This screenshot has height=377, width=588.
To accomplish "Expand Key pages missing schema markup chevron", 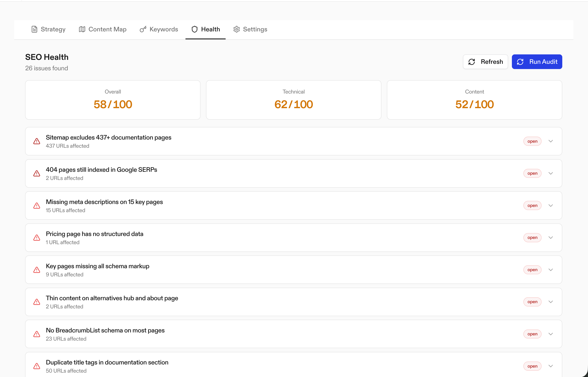I will pos(551,270).
